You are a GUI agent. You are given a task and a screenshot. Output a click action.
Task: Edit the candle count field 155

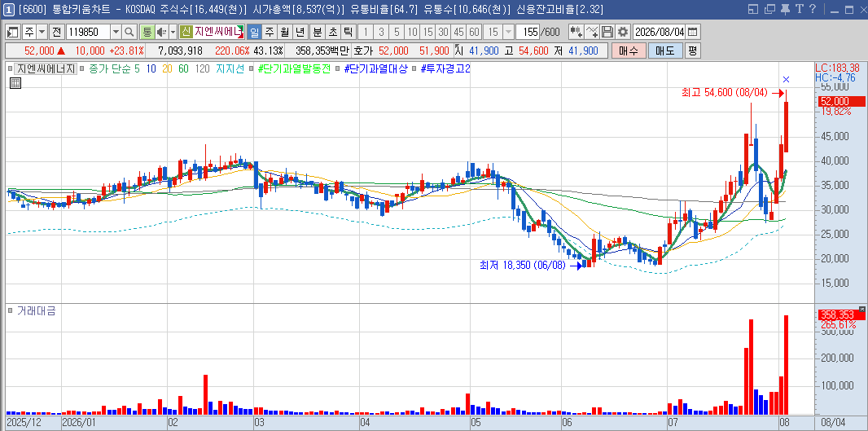[528, 32]
